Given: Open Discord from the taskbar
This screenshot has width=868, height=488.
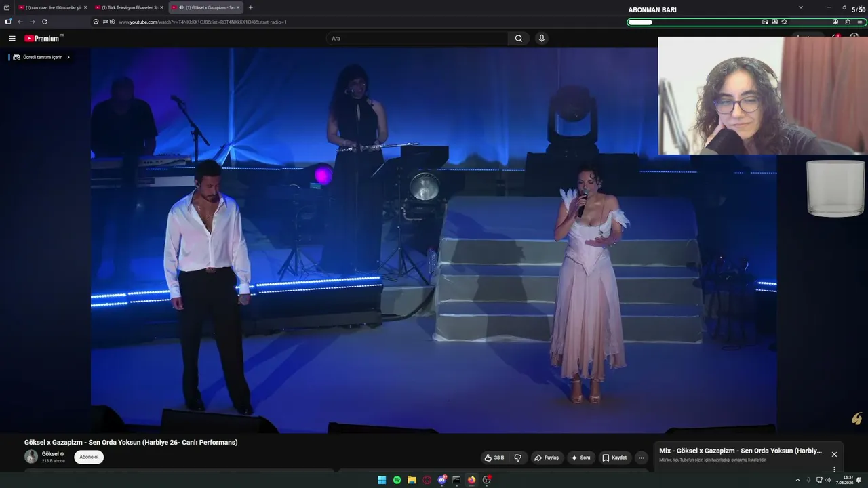Looking at the screenshot, I should 442,480.
